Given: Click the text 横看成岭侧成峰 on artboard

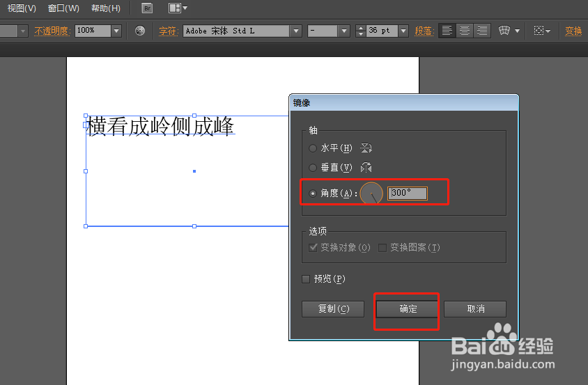Looking at the screenshot, I should pos(161,126).
